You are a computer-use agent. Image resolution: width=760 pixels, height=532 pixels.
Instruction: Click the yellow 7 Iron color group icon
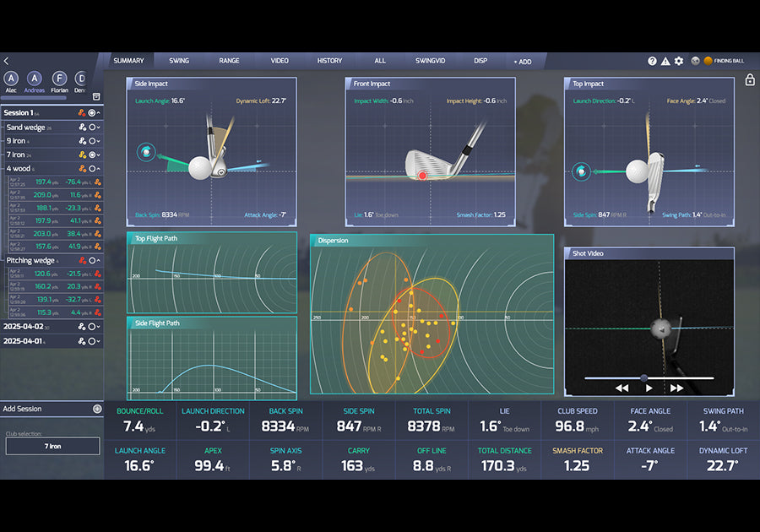pos(83,155)
